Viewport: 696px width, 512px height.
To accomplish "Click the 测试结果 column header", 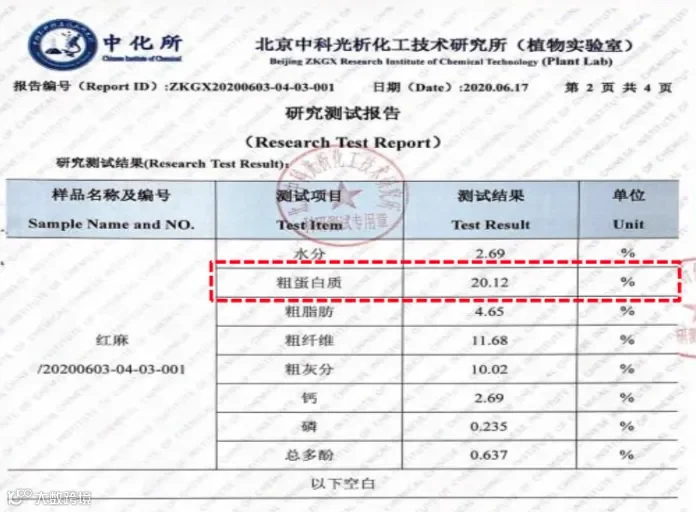I will (x=491, y=195).
